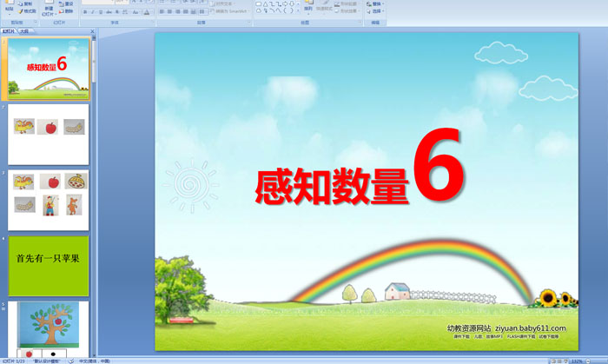
Task: Toggle Bold formatting
Action: coord(85,12)
